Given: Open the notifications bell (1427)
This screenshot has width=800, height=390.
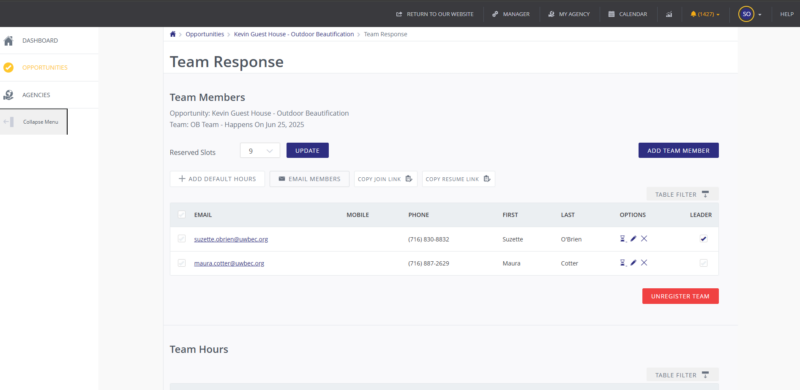Looking at the screenshot, I should [705, 14].
